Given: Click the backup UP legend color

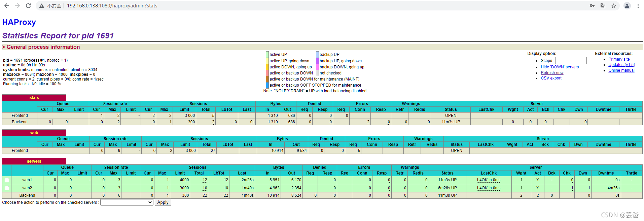Looking at the screenshot, I should click(317, 55).
